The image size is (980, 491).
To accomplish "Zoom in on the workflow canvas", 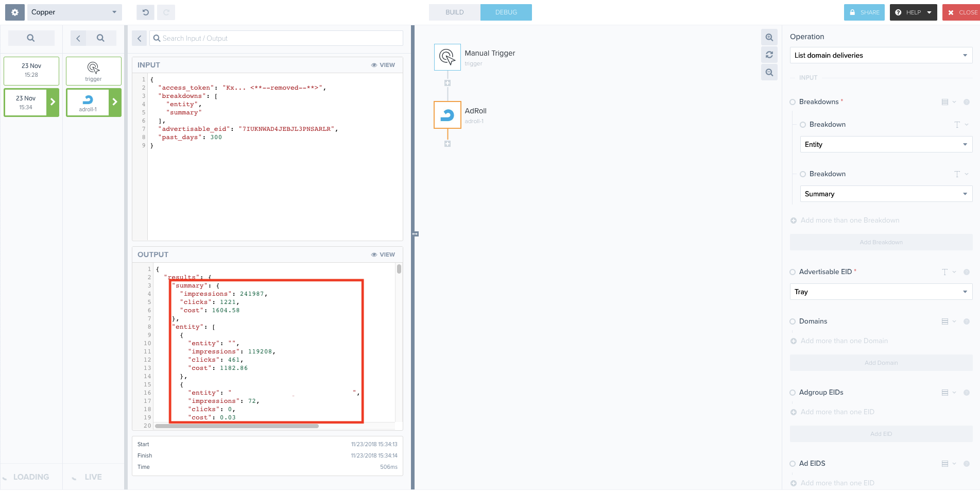I will click(x=769, y=37).
